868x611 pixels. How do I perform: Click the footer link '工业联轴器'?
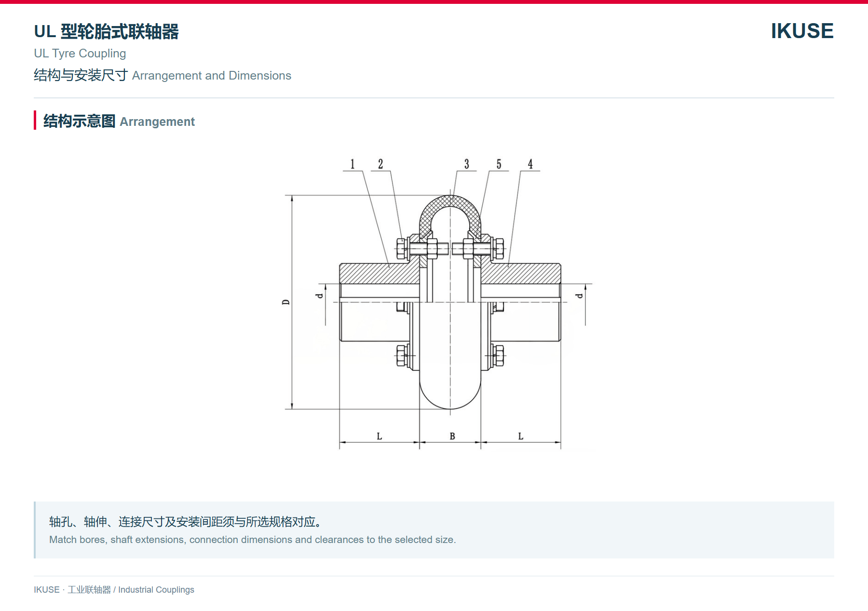[89, 590]
